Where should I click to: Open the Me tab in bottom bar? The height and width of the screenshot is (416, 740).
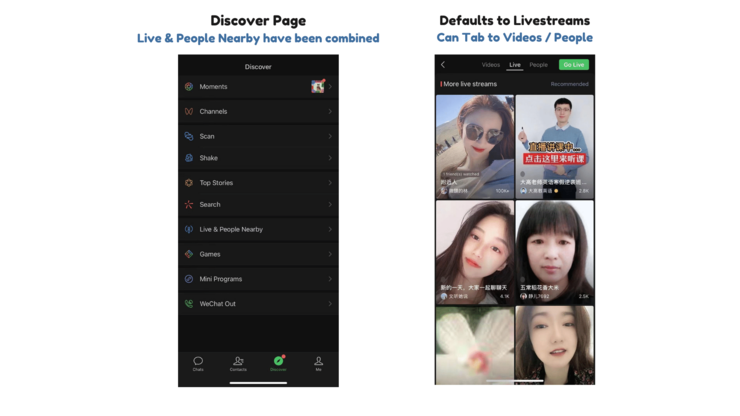tap(319, 363)
